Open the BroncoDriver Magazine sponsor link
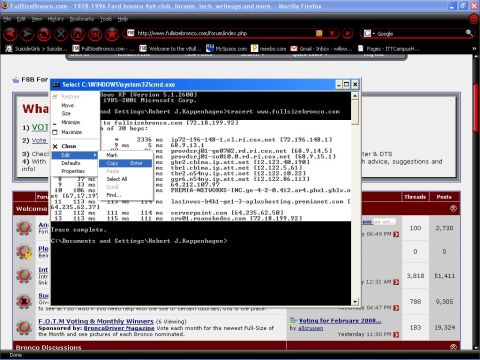 (119, 328)
